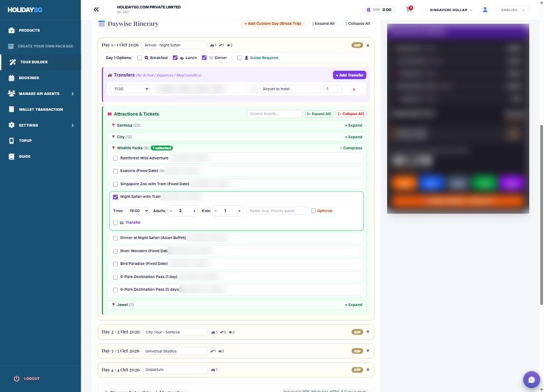Click the Bookings calendar icon
Screen dimensions: 544x392
click(x=12, y=78)
